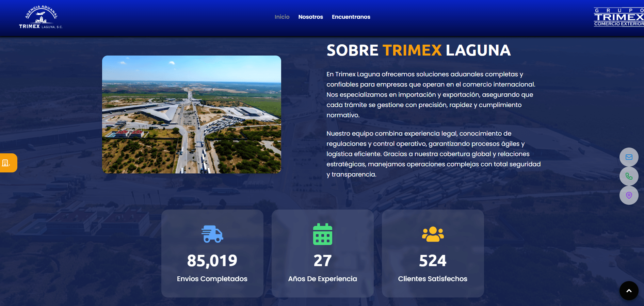Click the paragraph starting 'Nuestro equipo combina'
Screen dimensions: 644x306
434,154
